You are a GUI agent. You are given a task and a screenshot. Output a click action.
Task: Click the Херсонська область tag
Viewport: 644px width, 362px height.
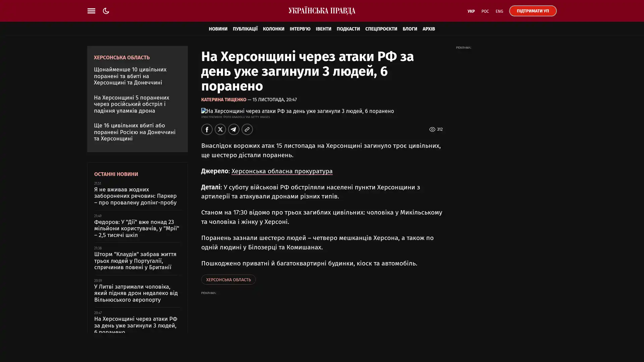228,280
